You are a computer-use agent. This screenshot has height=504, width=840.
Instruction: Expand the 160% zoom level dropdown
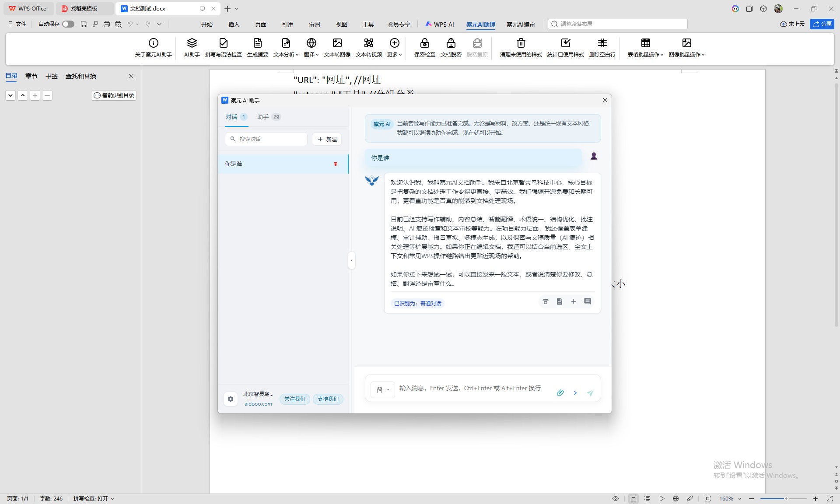[x=740, y=499]
